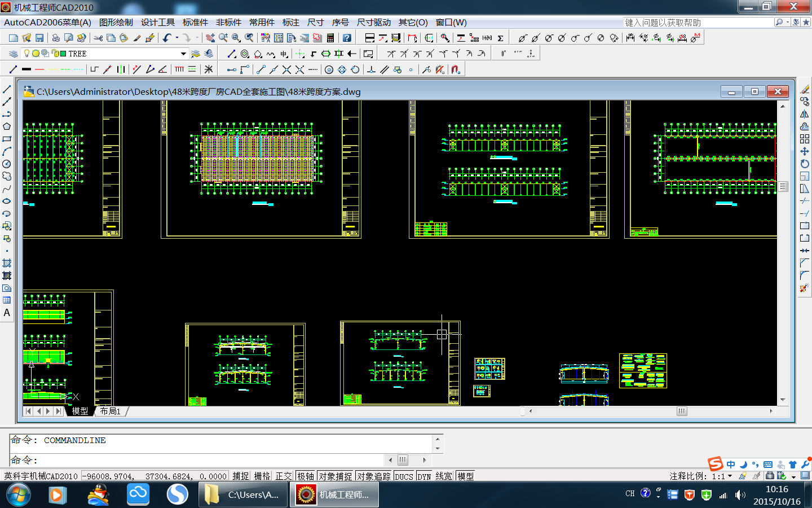Click the Undo arrow icon

coord(167,38)
